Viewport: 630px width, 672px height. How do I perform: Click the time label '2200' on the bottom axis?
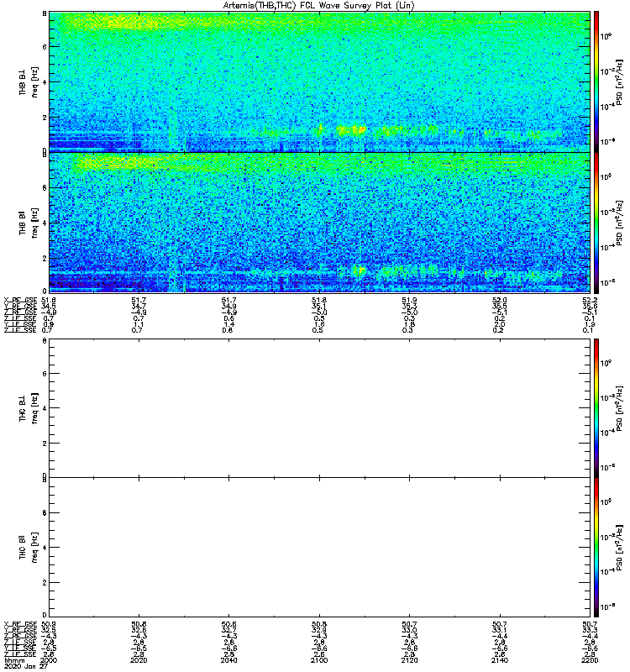(x=590, y=660)
